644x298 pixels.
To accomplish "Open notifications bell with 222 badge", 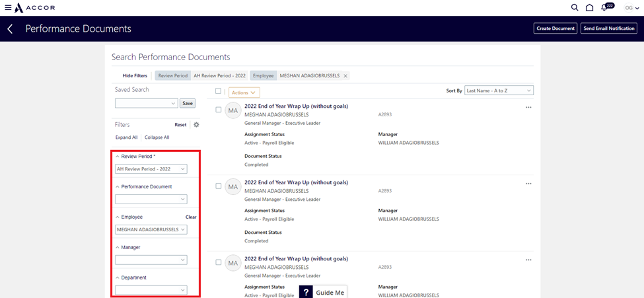I will [607, 7].
